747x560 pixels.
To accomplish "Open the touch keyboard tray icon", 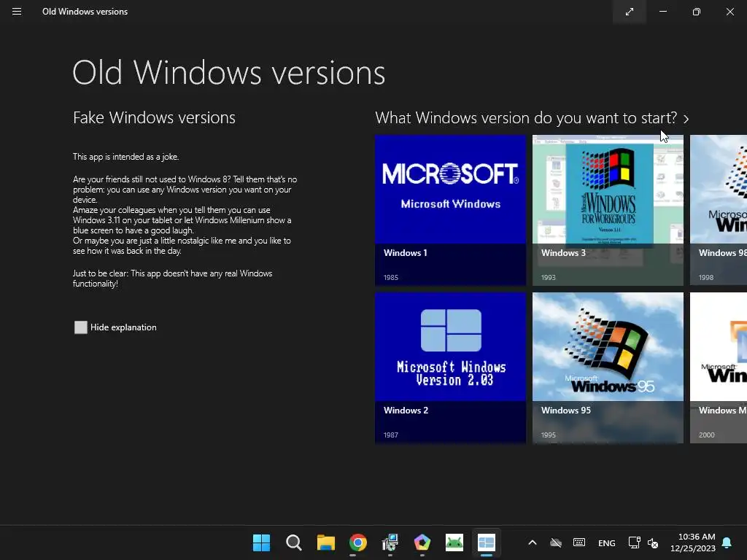I will click(x=578, y=542).
